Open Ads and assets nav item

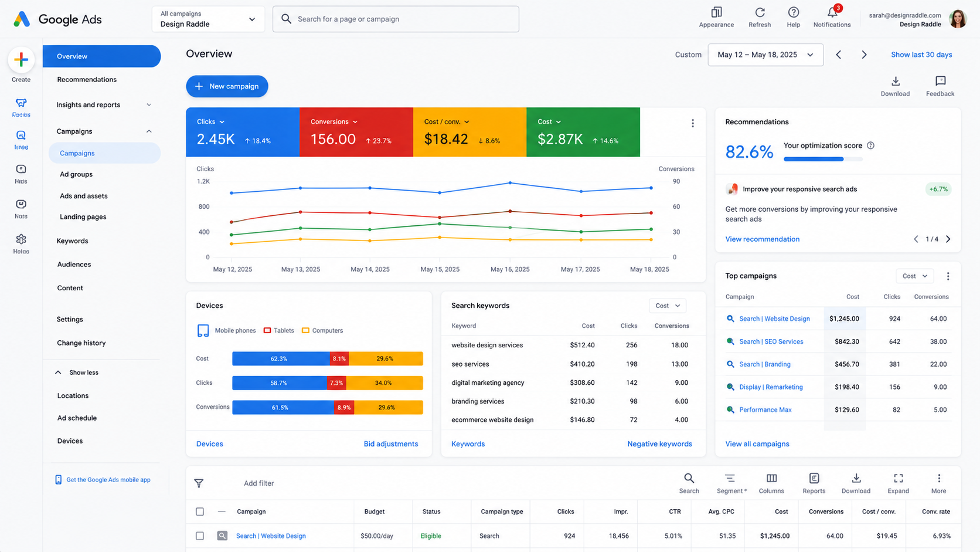tap(84, 196)
